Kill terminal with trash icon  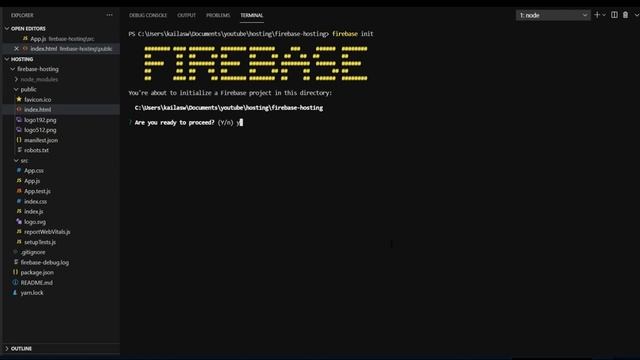(625, 15)
